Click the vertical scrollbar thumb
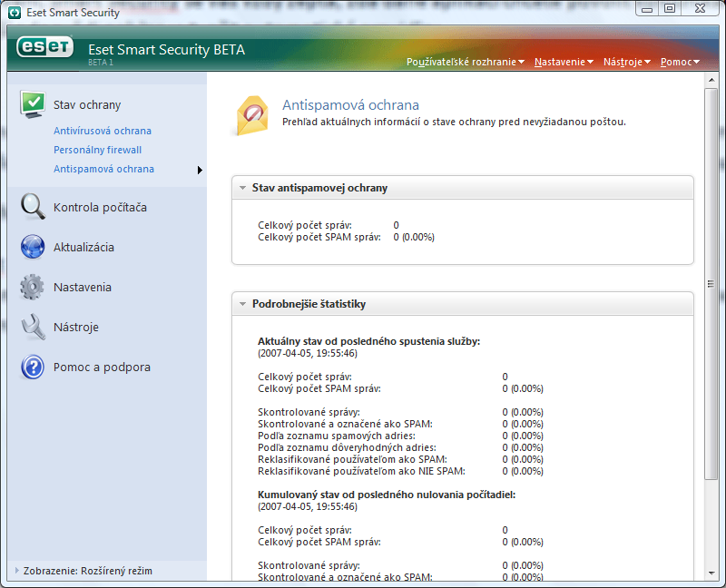Screen dimensions: 726x588 [x=711, y=284]
